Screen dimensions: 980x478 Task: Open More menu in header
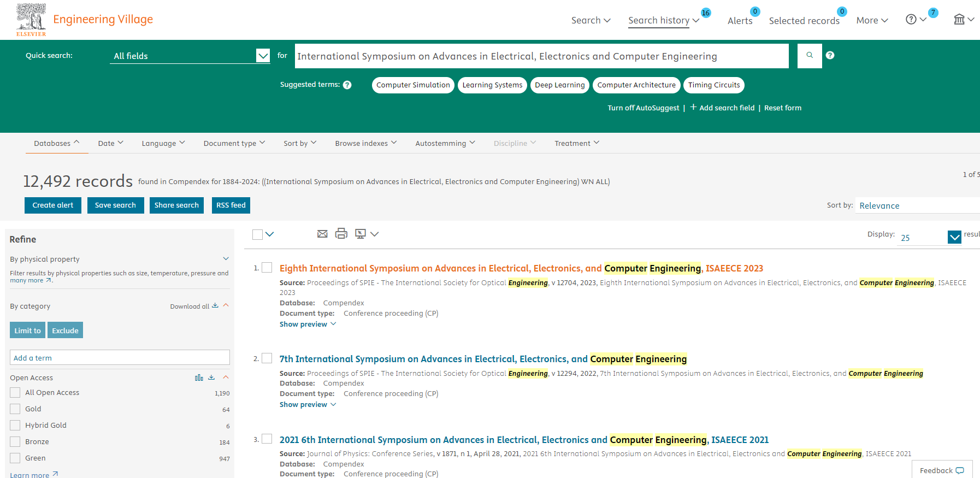(x=872, y=20)
